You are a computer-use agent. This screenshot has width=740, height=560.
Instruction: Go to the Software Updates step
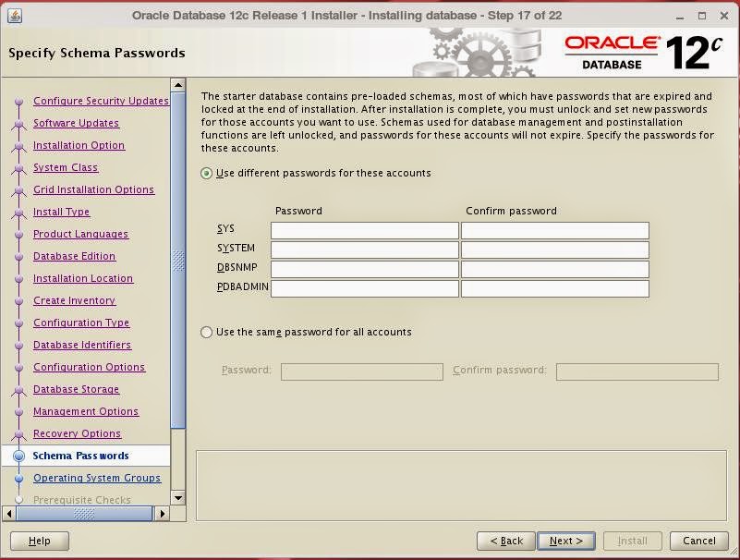(76, 123)
